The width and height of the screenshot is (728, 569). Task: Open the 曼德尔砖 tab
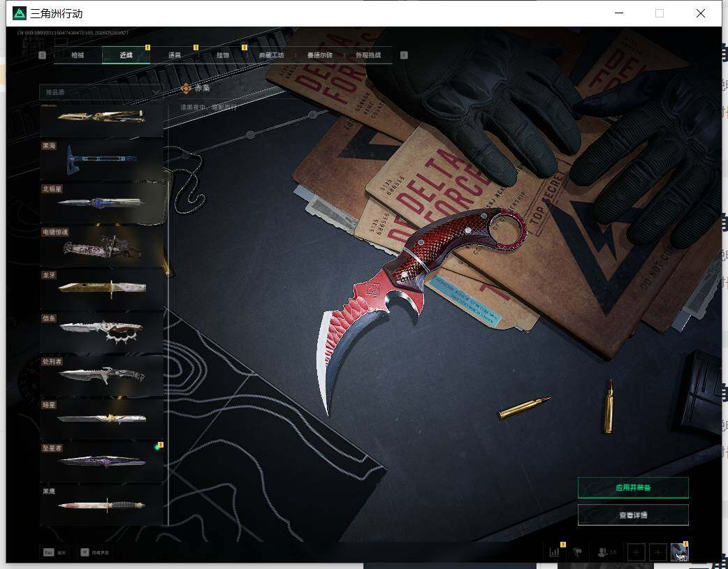tap(319, 54)
